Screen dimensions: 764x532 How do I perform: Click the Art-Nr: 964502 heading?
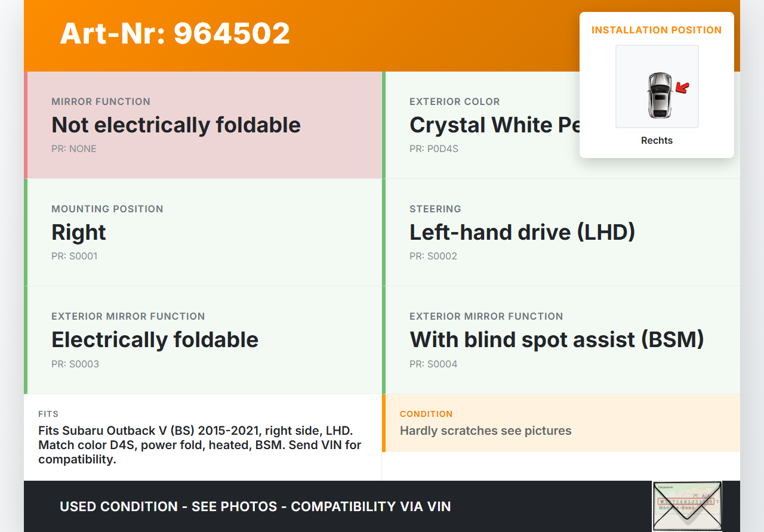175,33
